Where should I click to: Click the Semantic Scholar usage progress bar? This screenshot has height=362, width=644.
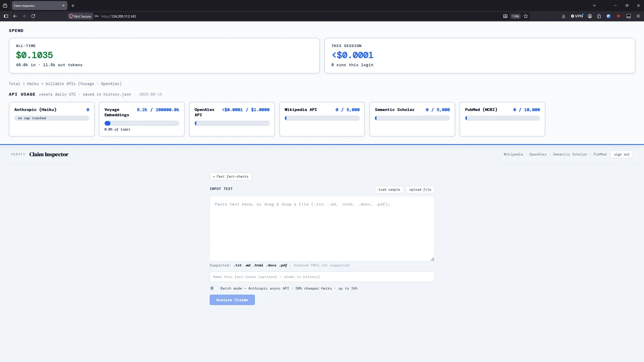pos(412,118)
